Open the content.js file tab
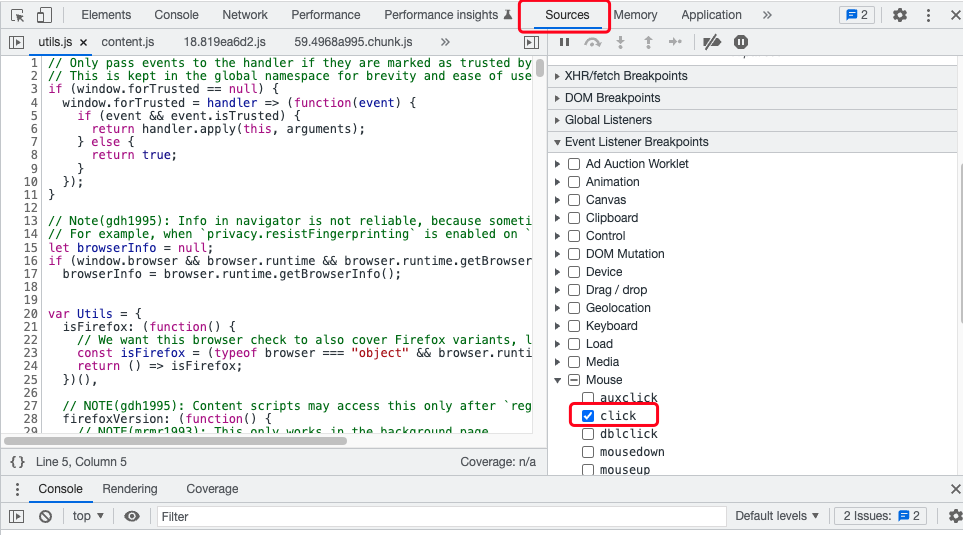Image resolution: width=963 pixels, height=535 pixels. tap(128, 42)
